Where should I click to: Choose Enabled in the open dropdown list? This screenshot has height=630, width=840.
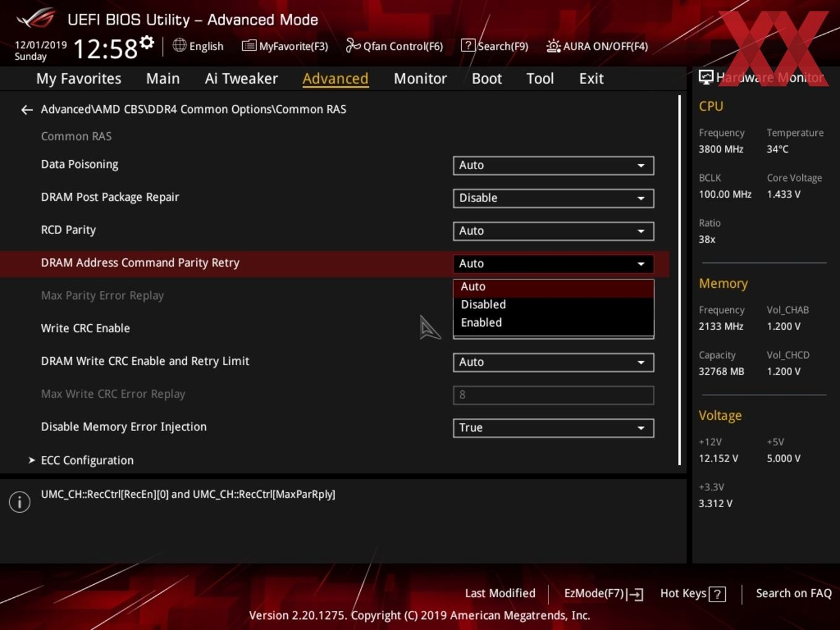point(553,322)
